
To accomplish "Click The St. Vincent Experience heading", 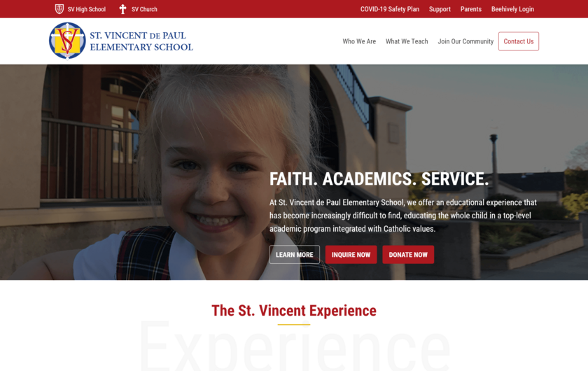I will (x=294, y=311).
